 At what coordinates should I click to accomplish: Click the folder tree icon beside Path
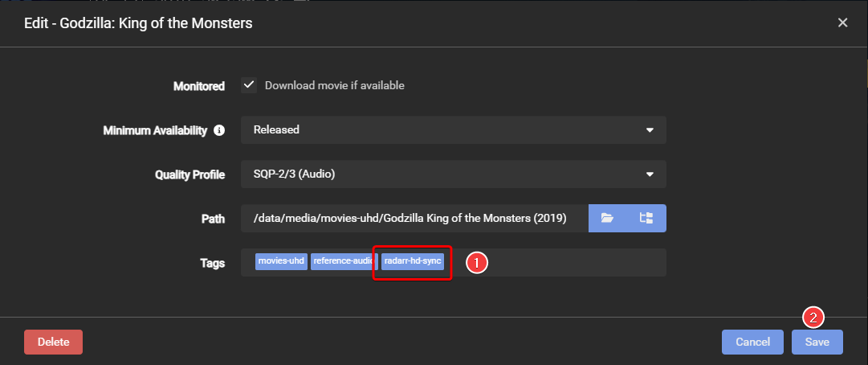[646, 218]
